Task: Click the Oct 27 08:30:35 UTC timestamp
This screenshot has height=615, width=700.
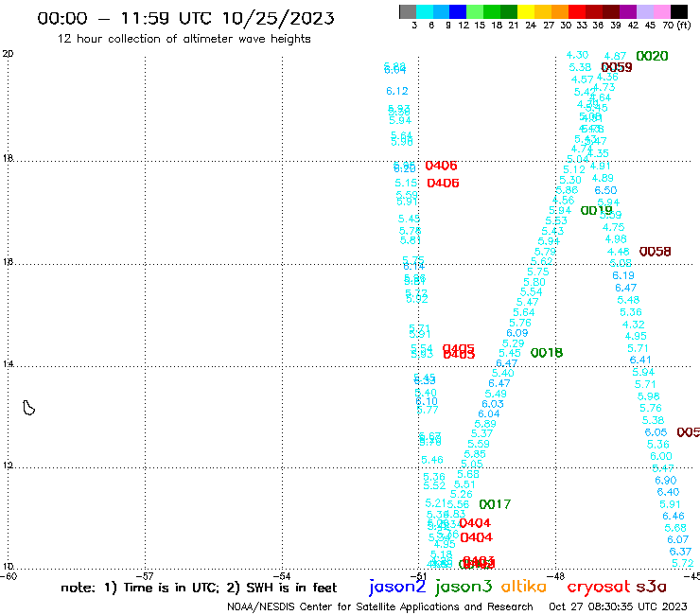Action: (618, 606)
